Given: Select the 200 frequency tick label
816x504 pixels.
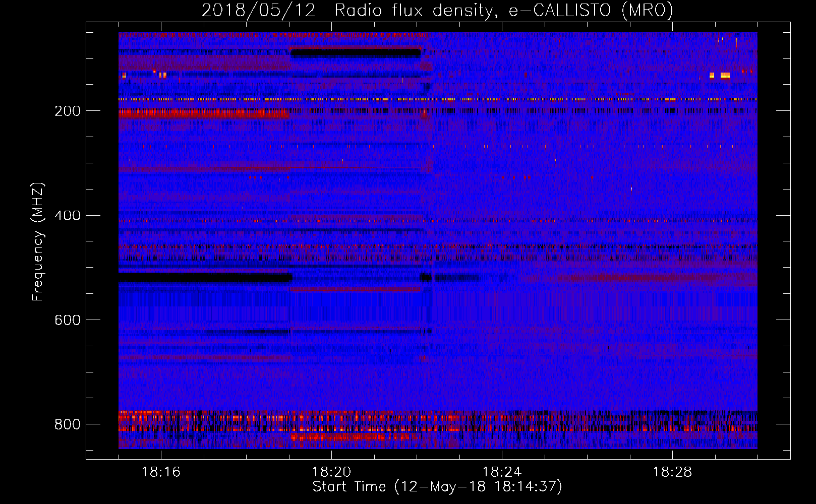Looking at the screenshot, I should 68,111.
